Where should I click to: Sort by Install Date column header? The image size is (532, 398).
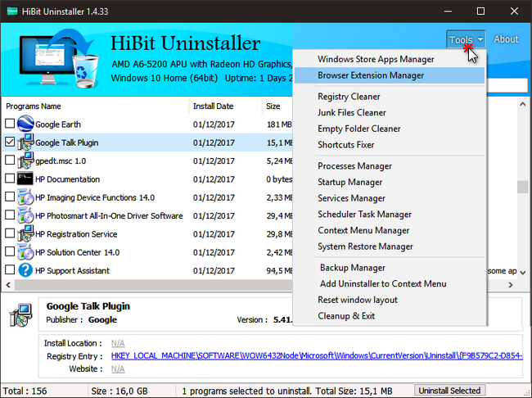coord(225,106)
